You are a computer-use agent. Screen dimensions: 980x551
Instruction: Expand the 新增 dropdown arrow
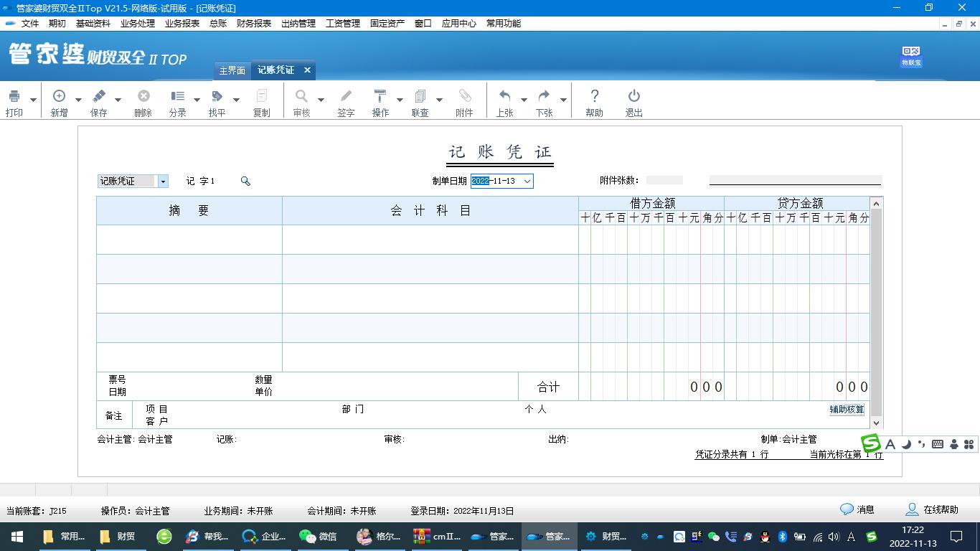point(78,100)
